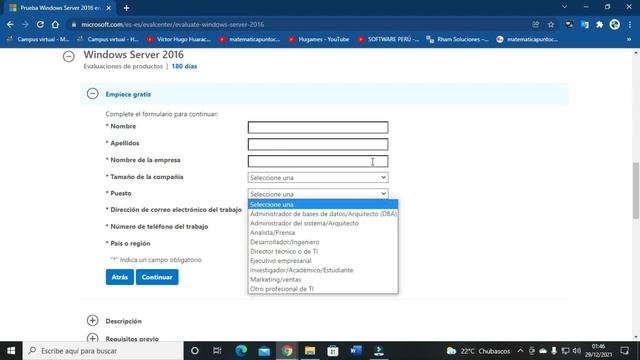Show hidden system tray icons
The image size is (640, 360).
tap(520, 351)
